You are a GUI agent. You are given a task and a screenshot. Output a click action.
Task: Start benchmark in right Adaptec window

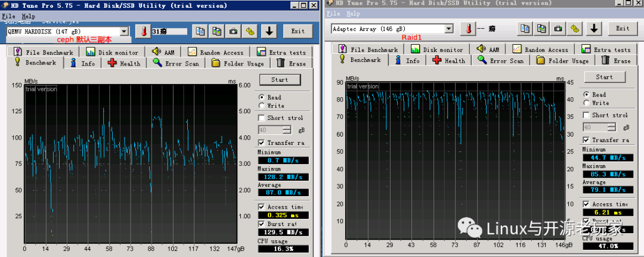click(605, 77)
